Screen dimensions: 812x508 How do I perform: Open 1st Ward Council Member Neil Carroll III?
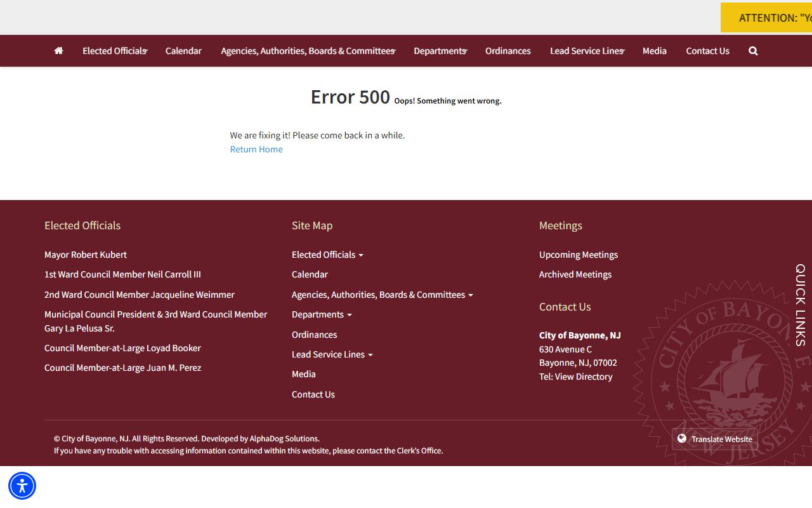click(122, 274)
